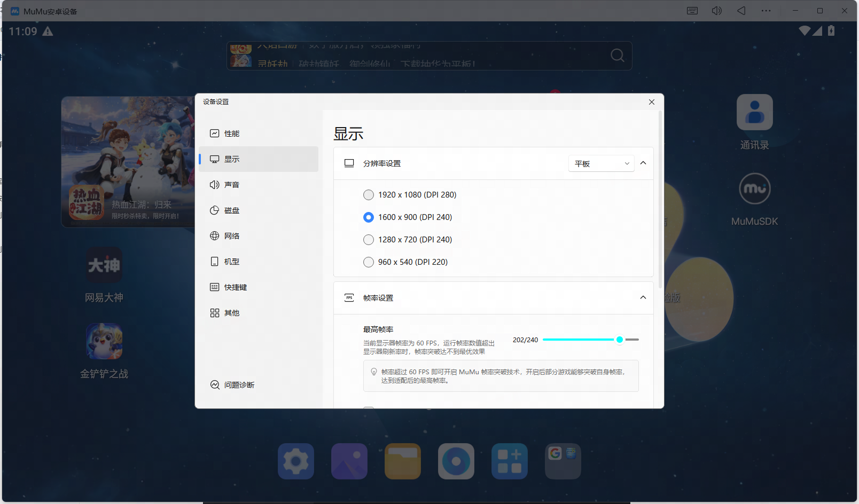Open 问题诊断 diagnostics
The image size is (859, 504).
[239, 385]
